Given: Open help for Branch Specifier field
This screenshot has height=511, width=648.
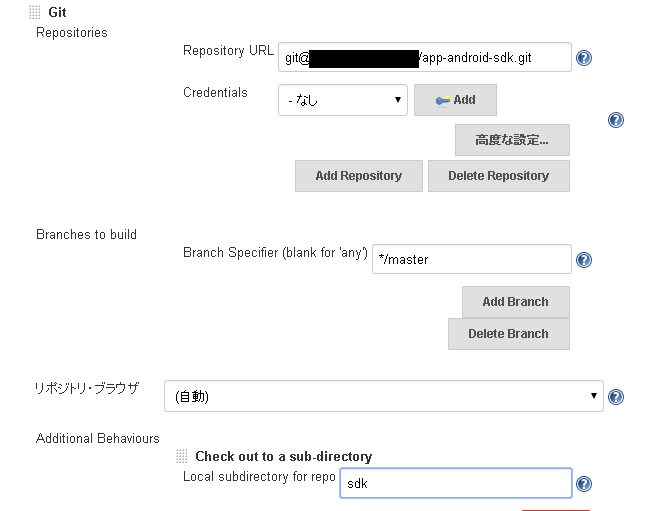Looking at the screenshot, I should (x=584, y=260).
